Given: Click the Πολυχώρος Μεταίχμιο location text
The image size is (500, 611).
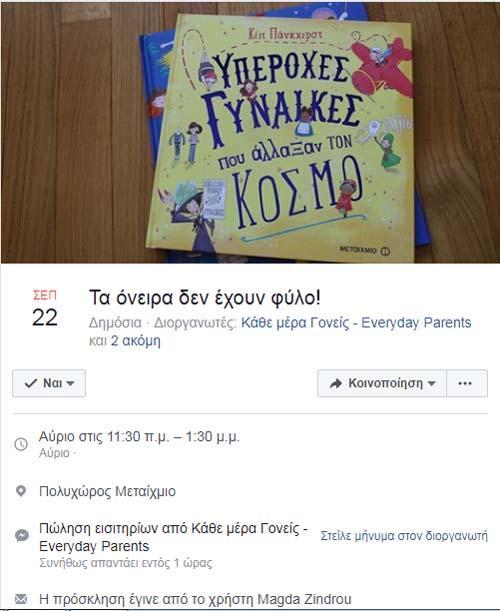Looking at the screenshot, I should [107, 491].
